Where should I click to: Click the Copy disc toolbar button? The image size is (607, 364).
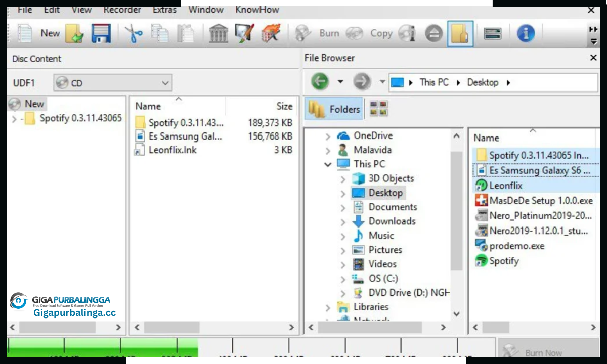click(x=369, y=33)
